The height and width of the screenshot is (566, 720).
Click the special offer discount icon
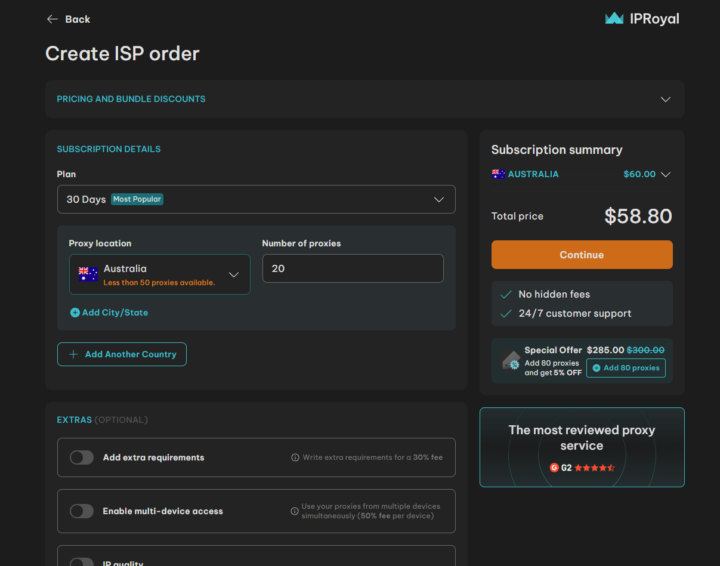[x=510, y=360]
